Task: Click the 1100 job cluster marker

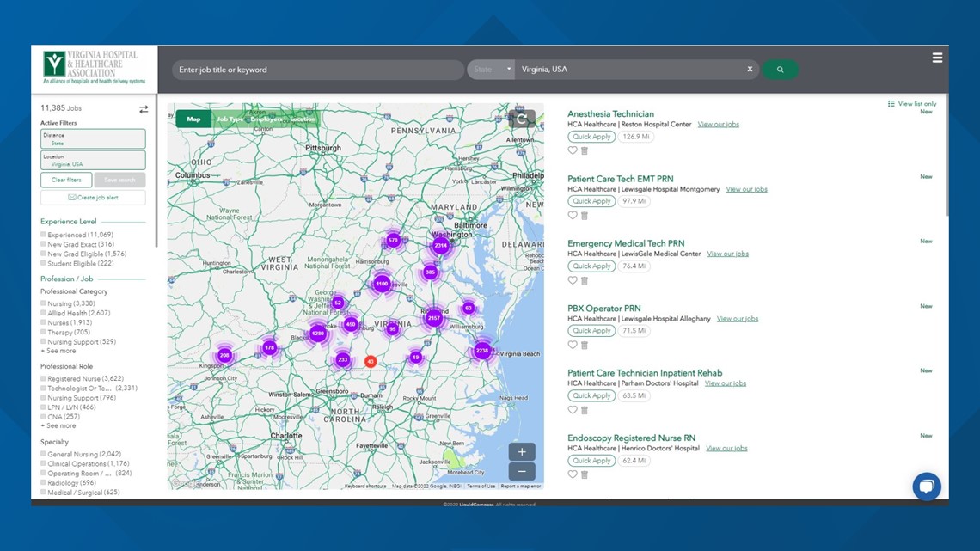Action: (381, 284)
